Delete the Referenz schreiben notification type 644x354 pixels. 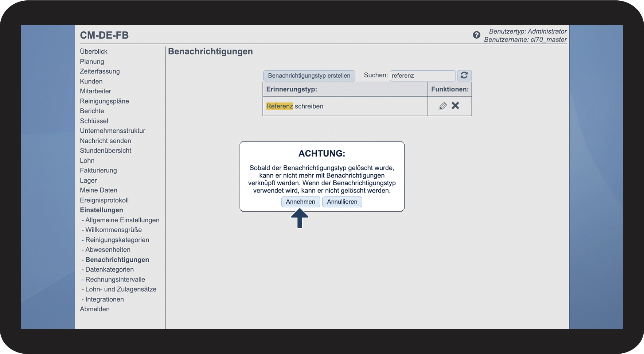click(x=455, y=106)
